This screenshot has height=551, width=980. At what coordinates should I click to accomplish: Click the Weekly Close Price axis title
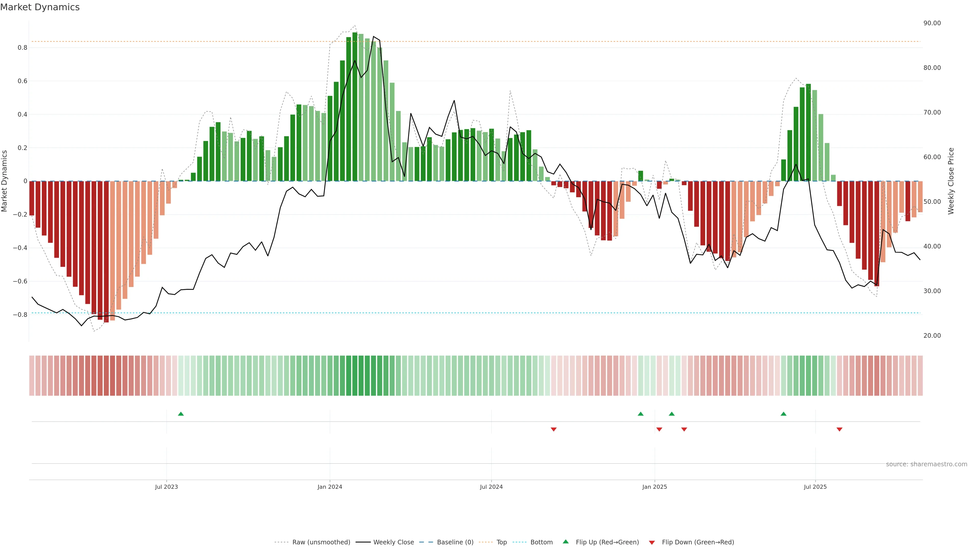[x=951, y=181]
